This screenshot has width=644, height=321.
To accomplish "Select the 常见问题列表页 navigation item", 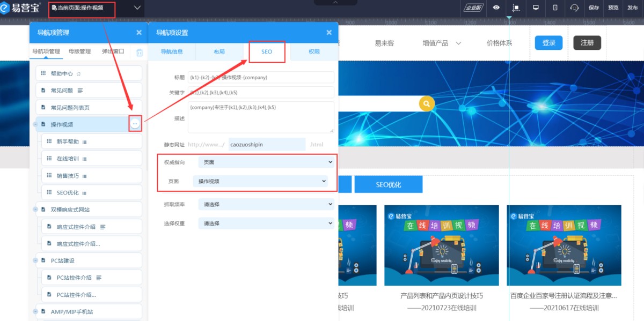I will [x=89, y=107].
